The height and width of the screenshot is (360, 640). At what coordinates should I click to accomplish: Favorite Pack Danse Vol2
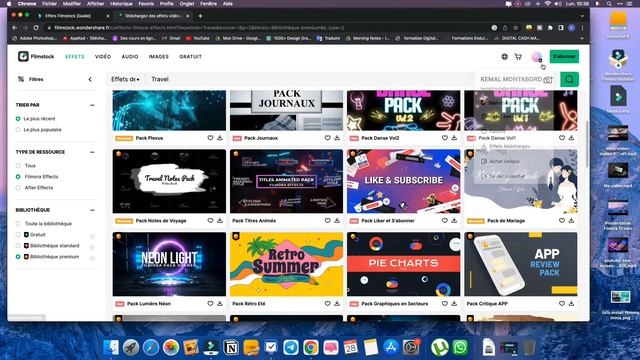click(444, 138)
